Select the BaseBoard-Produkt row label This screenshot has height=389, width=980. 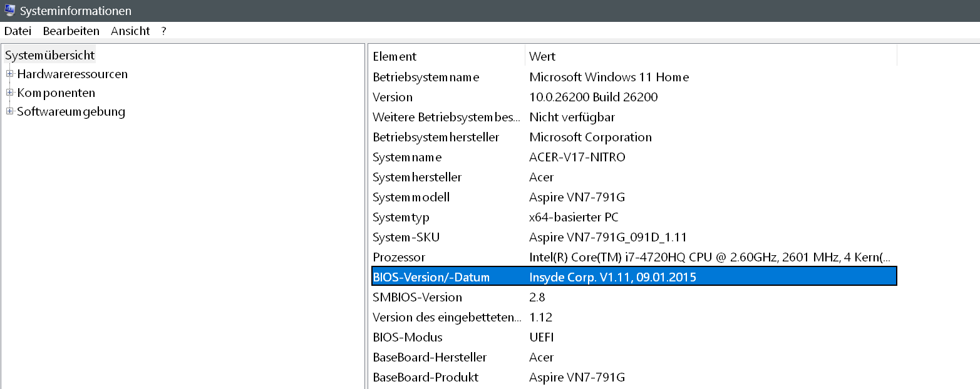[x=426, y=377]
